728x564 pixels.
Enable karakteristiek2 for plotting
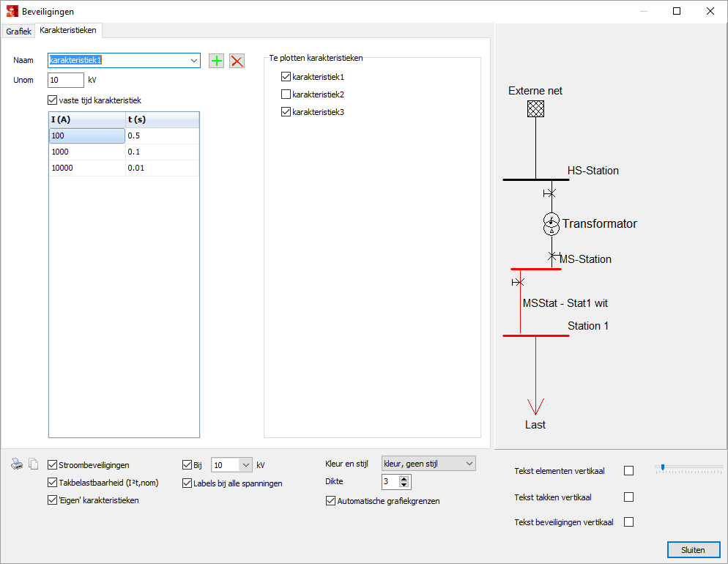point(286,94)
